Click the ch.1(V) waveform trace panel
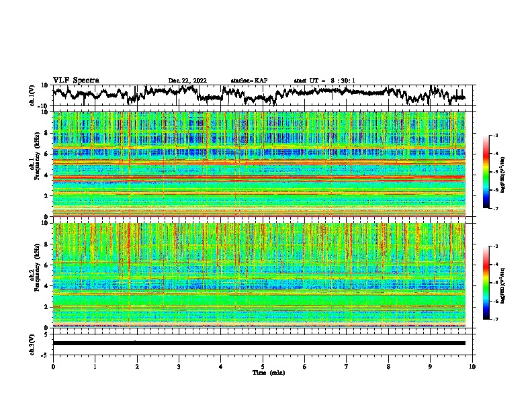Image resolution: width=532 pixels, height=411 pixels. 264,95
